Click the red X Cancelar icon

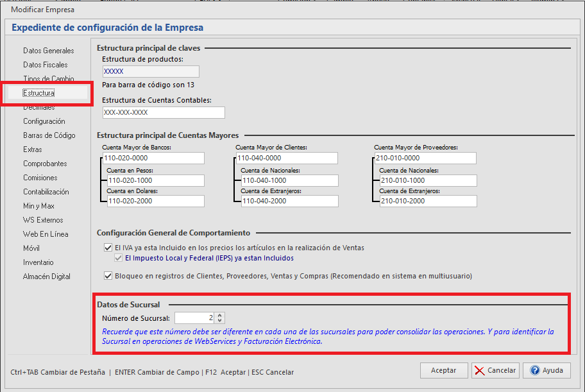pos(479,371)
